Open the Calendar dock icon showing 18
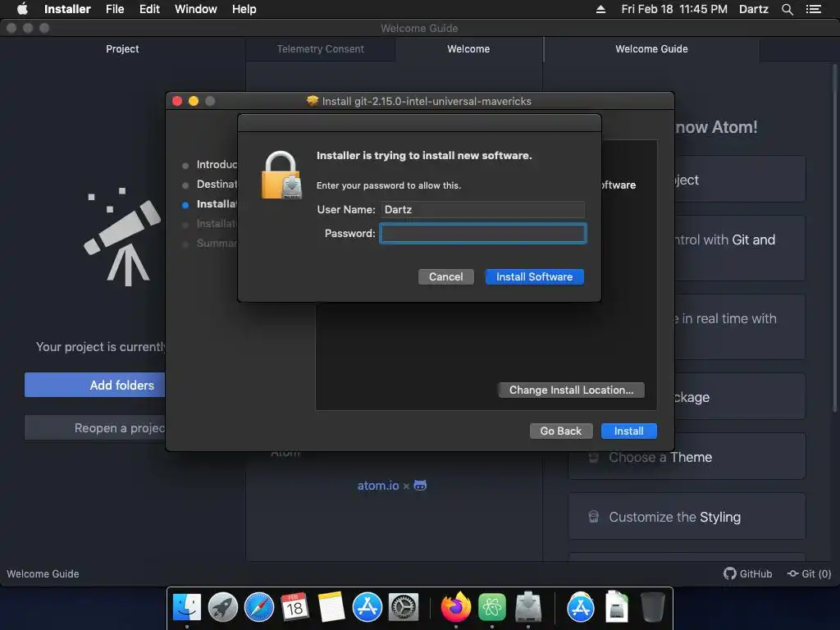The height and width of the screenshot is (630, 840). [294, 607]
